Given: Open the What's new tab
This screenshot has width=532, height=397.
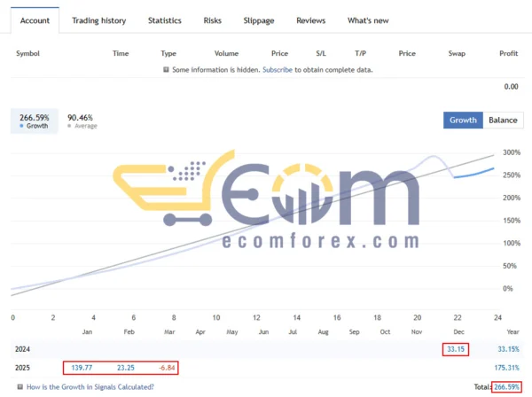Looking at the screenshot, I should (367, 20).
